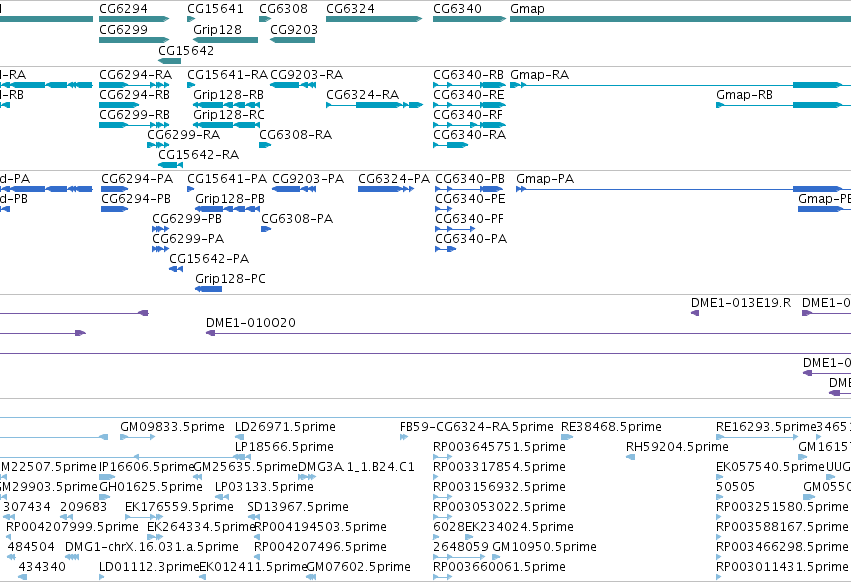Click the Grip128 gene bar
The image size is (851, 582).
[225, 40]
